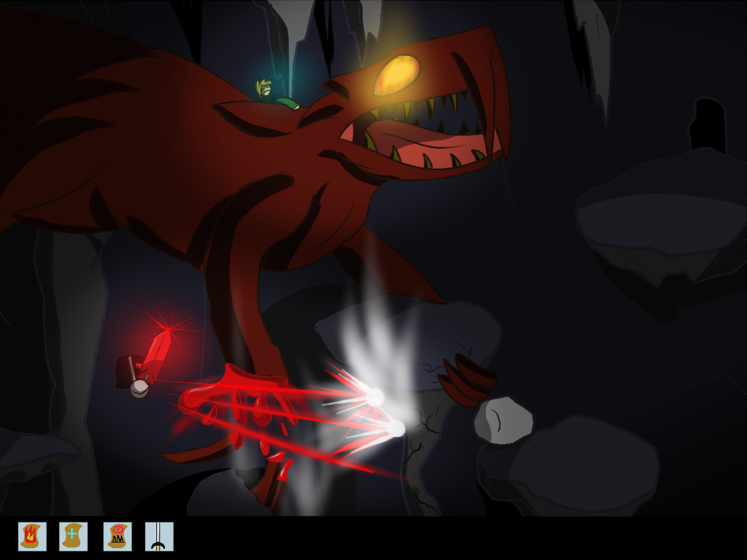Image resolution: width=747 pixels, height=560 pixels.
Task: Choose the scroll with pink circle and spikes
Action: pyautogui.click(x=117, y=536)
